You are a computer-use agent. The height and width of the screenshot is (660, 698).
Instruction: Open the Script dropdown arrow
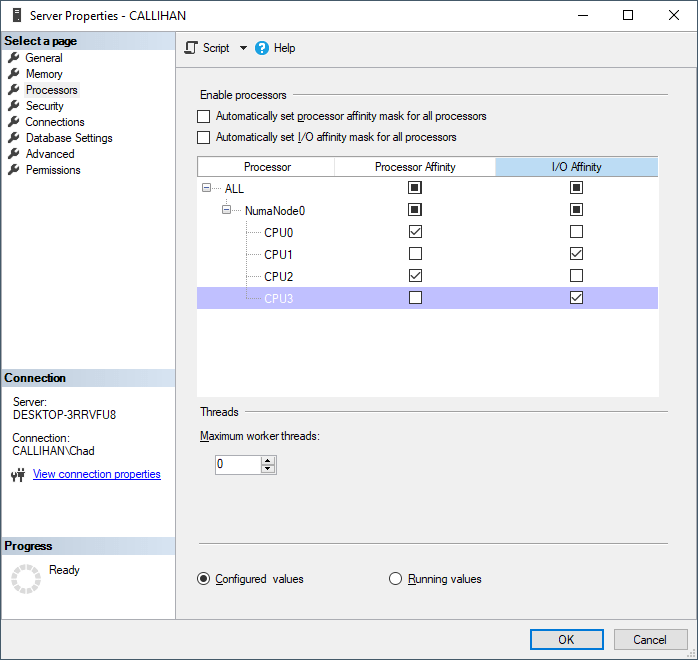pyautogui.click(x=243, y=48)
